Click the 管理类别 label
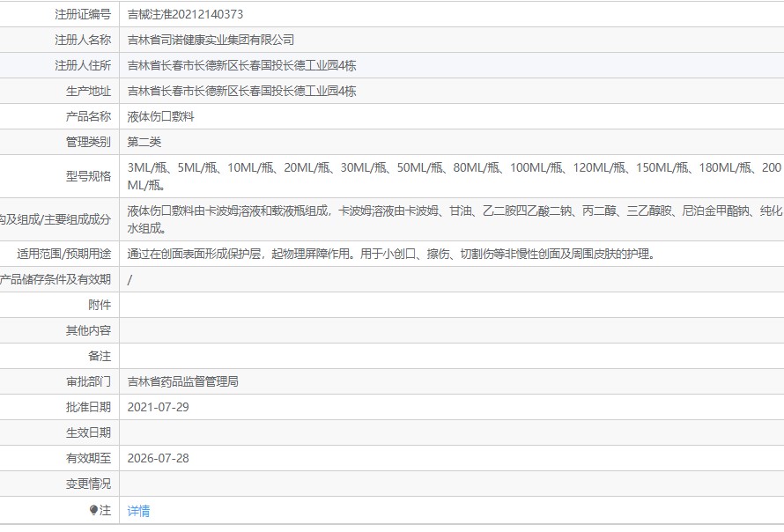Screen dimensions: 784x532 click(x=88, y=142)
